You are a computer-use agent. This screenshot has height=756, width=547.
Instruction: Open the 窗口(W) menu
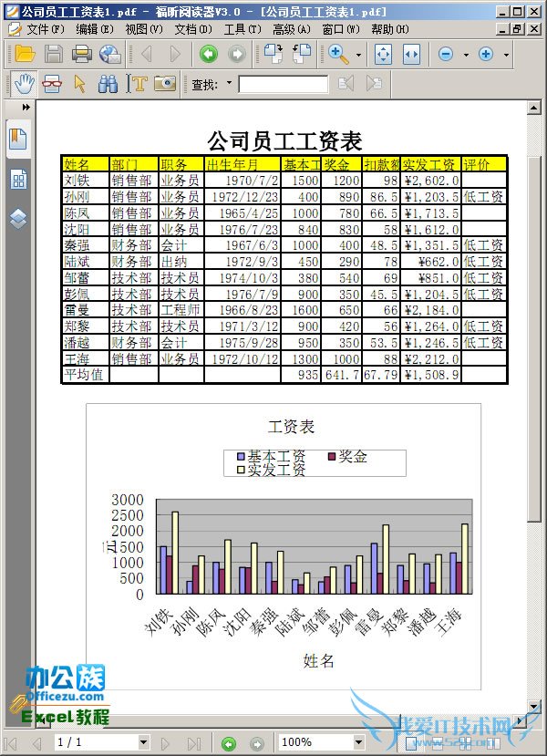[341, 29]
